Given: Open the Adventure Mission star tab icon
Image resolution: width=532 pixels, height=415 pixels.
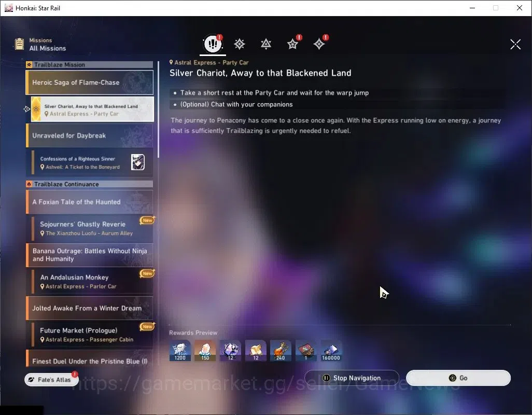Looking at the screenshot, I should coord(292,44).
